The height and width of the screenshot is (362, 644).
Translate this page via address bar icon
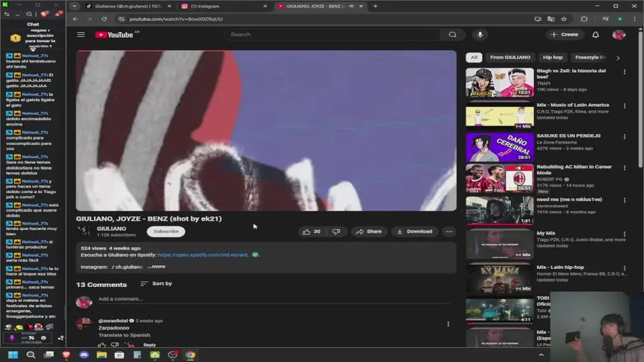pyautogui.click(x=551, y=19)
